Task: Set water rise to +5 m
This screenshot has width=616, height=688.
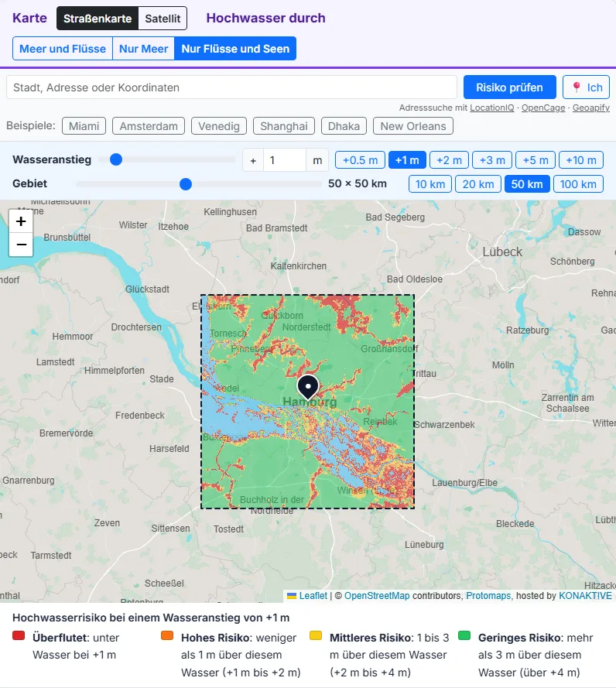Action: (x=536, y=160)
